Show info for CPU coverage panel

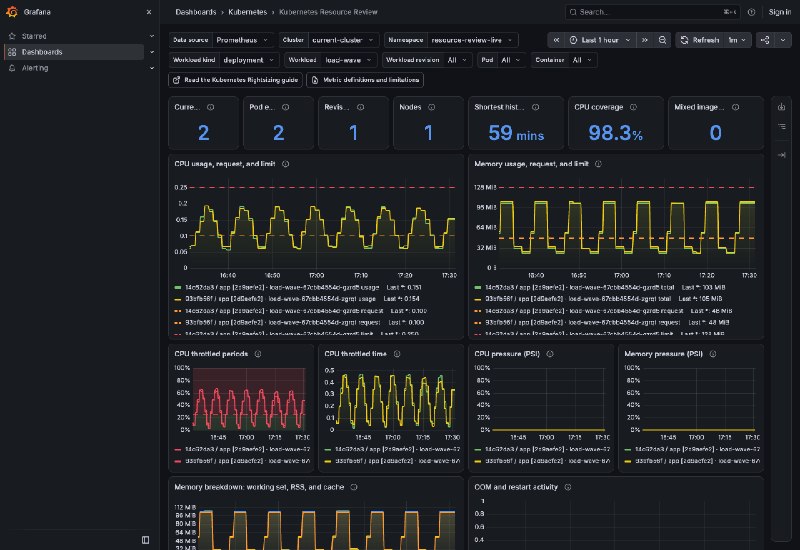633,107
